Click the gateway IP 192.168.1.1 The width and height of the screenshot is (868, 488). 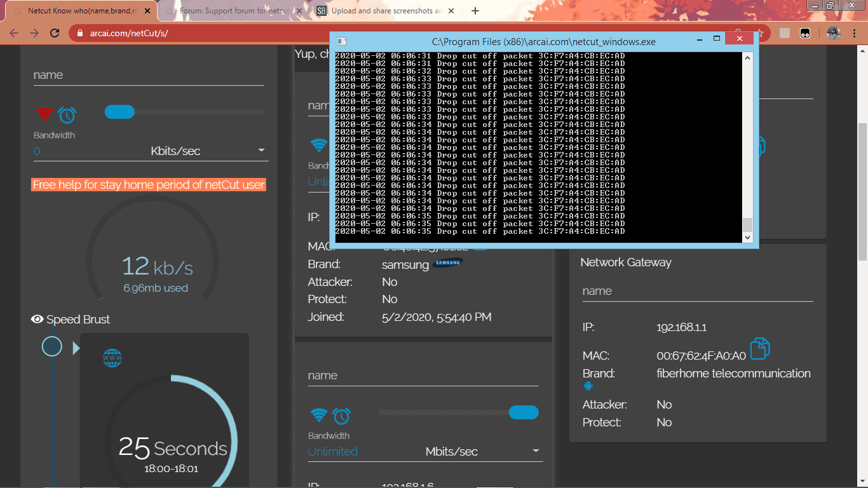(x=681, y=328)
